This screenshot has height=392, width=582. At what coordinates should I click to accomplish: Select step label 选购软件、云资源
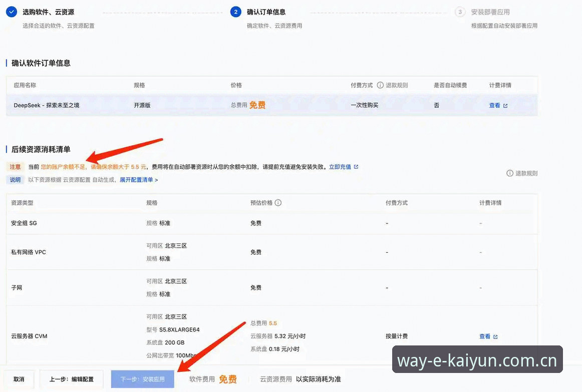(48, 12)
